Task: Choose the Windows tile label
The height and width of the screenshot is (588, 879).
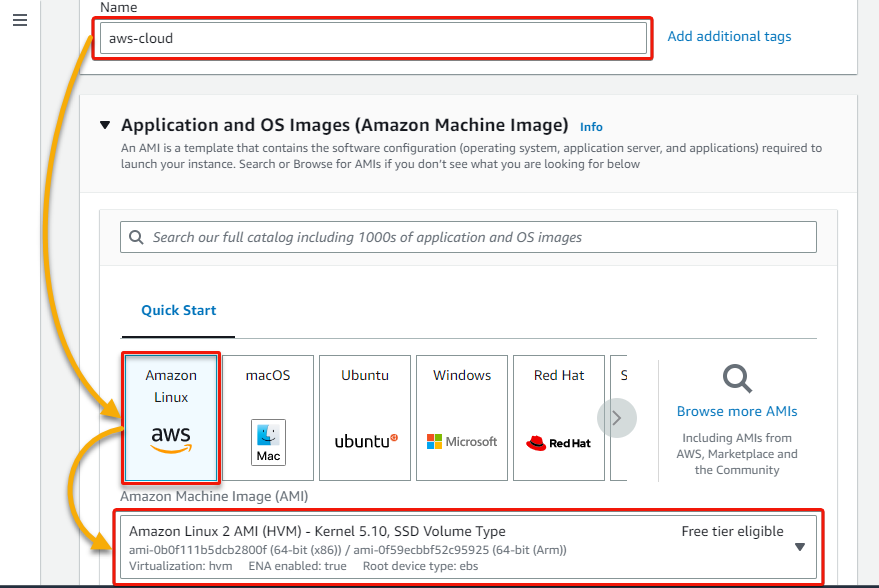Action: pos(462,375)
